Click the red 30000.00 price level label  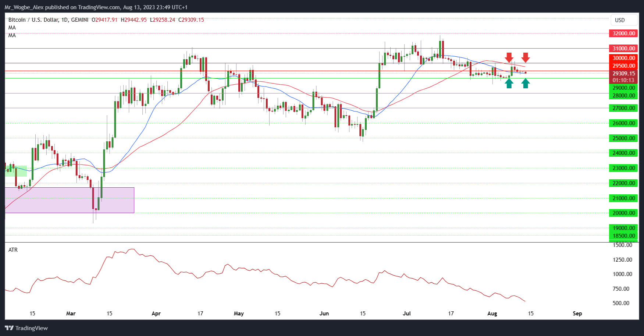[623, 58]
